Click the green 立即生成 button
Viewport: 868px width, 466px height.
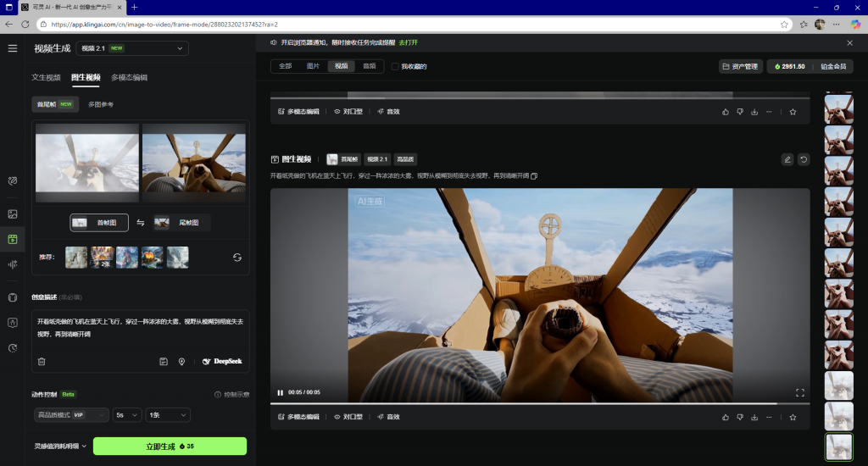tap(170, 446)
